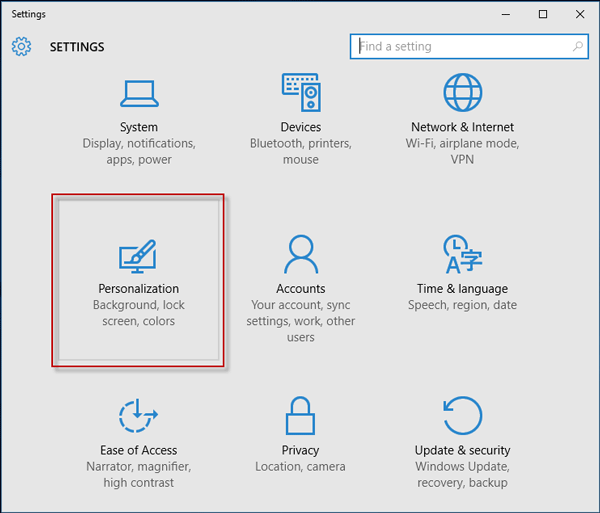The image size is (600, 513).
Task: Open the Update & security refresh icon
Action: click(463, 415)
